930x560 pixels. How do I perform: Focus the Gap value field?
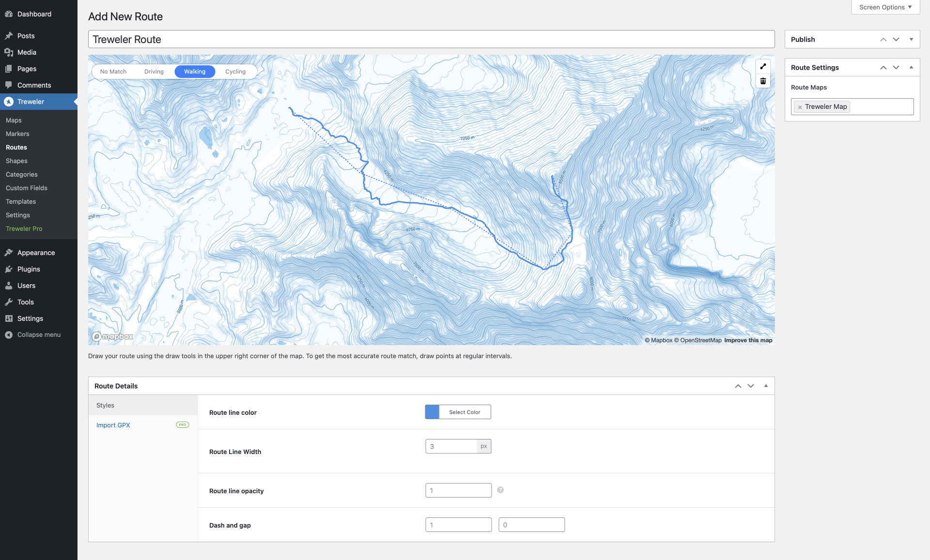pyautogui.click(x=531, y=525)
